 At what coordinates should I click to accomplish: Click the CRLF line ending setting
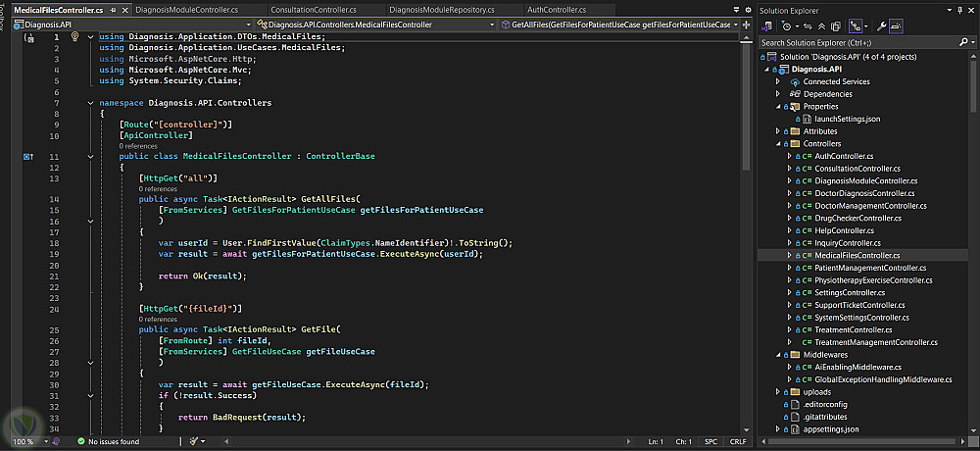pyautogui.click(x=738, y=441)
